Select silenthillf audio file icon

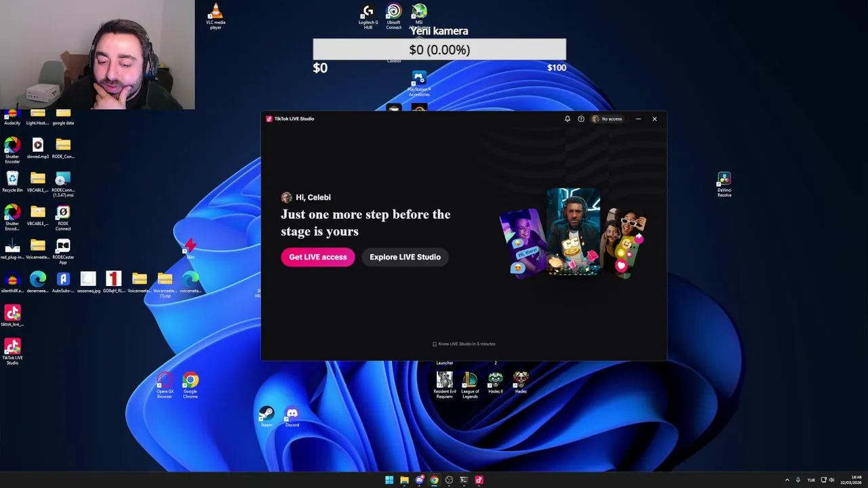point(12,283)
